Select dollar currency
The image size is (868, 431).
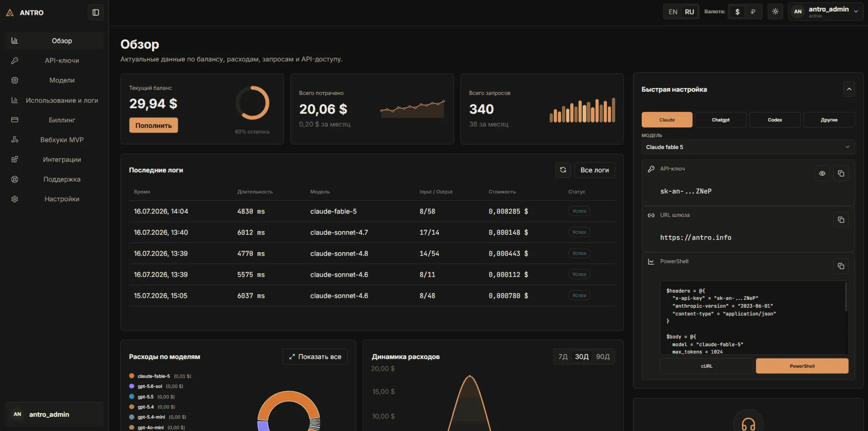tap(737, 11)
